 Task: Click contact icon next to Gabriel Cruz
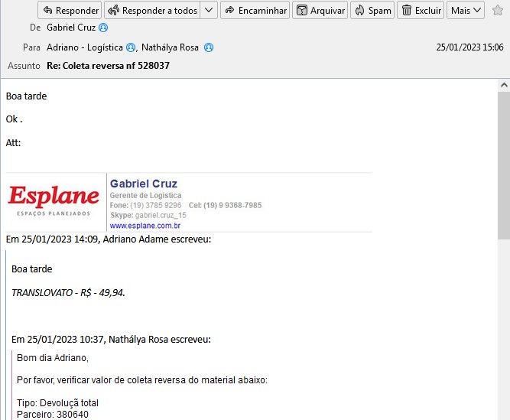tap(103, 28)
